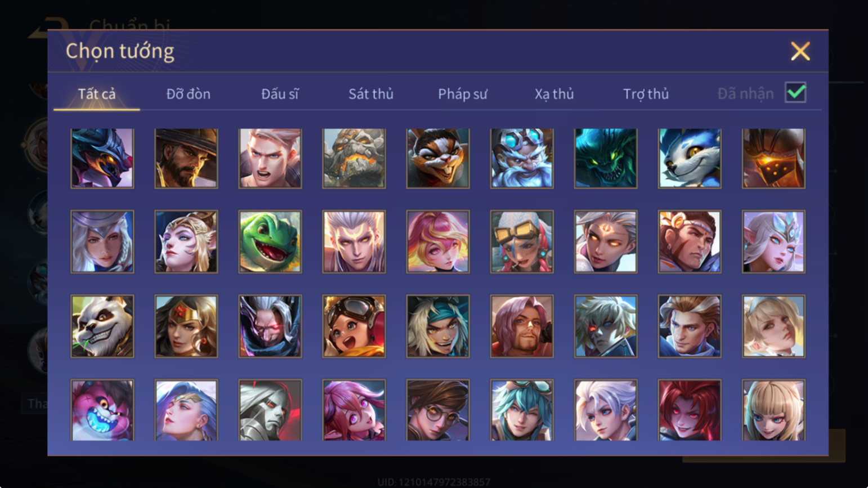Close the Chọn tướng dialog

click(x=800, y=51)
